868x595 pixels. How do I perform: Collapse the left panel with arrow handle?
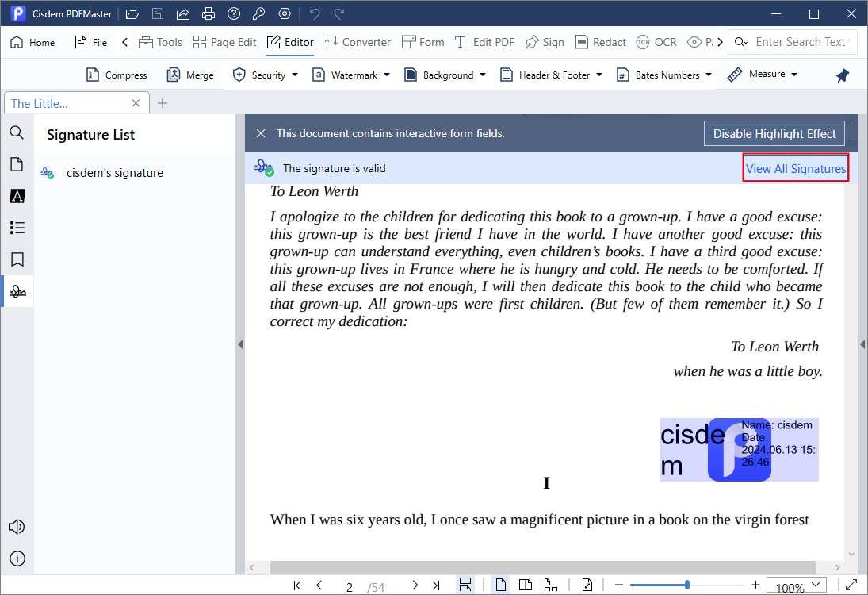coord(240,344)
